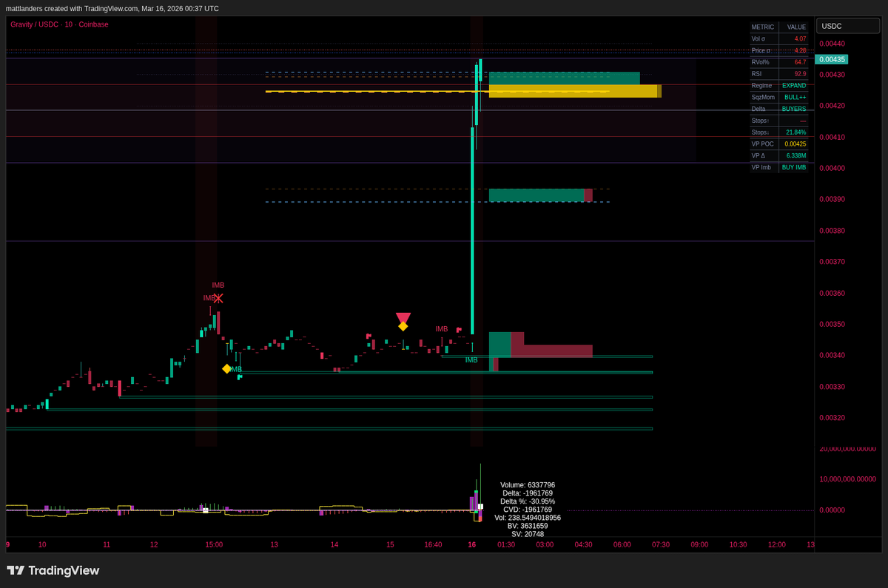This screenshot has height=588, width=888.
Task: Click the 10,000,000.00000 volume axis label
Action: tap(848, 479)
